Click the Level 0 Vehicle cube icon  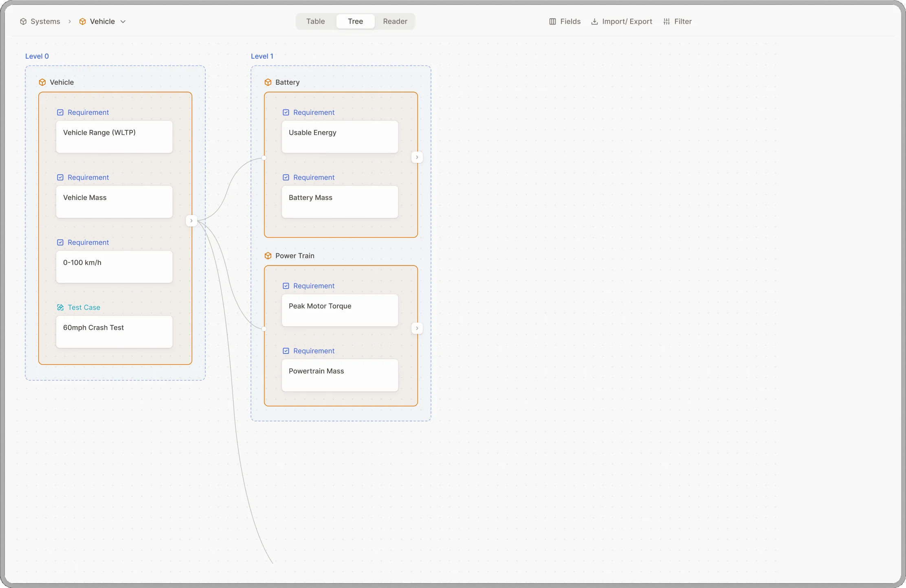click(x=42, y=82)
